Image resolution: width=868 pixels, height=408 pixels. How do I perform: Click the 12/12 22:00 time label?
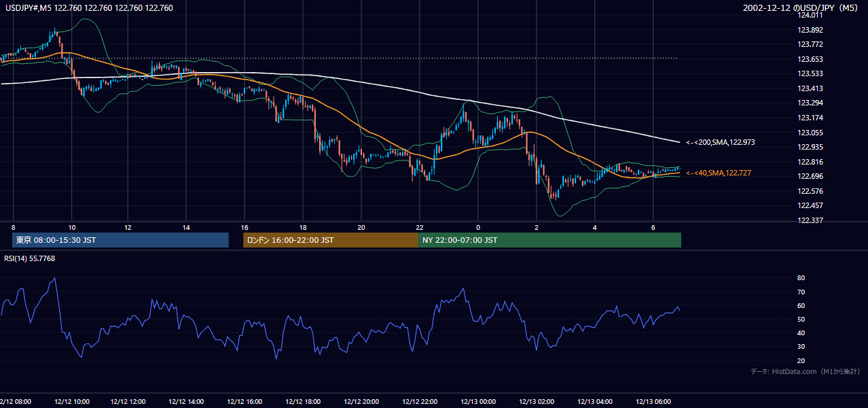pos(421,401)
